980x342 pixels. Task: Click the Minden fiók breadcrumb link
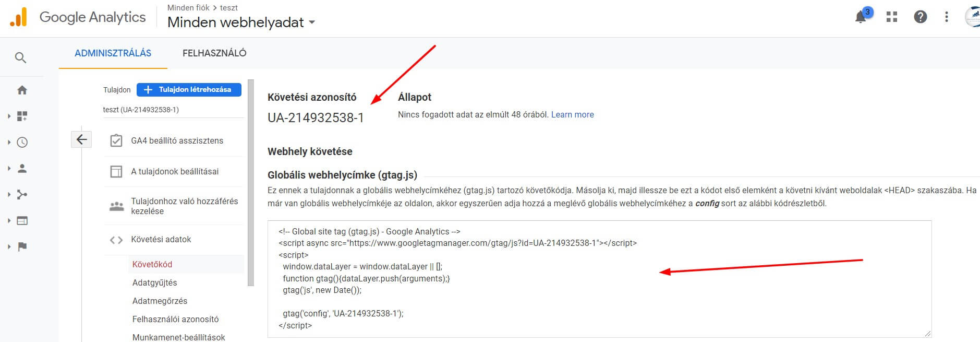[188, 8]
